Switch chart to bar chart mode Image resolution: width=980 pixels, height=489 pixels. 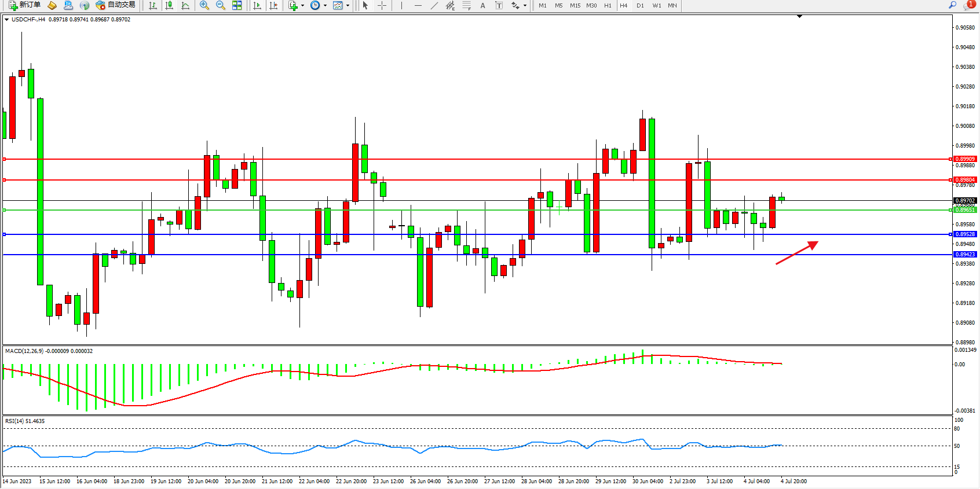point(153,5)
